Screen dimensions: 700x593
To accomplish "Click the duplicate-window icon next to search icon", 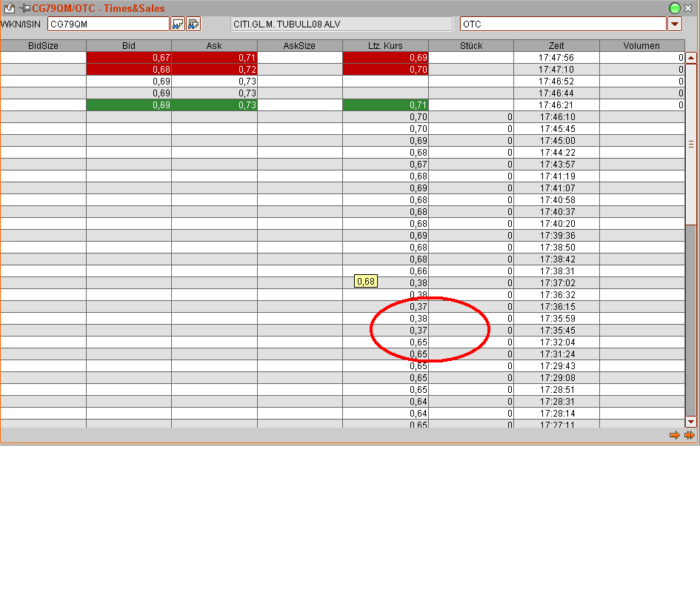I will [193, 24].
